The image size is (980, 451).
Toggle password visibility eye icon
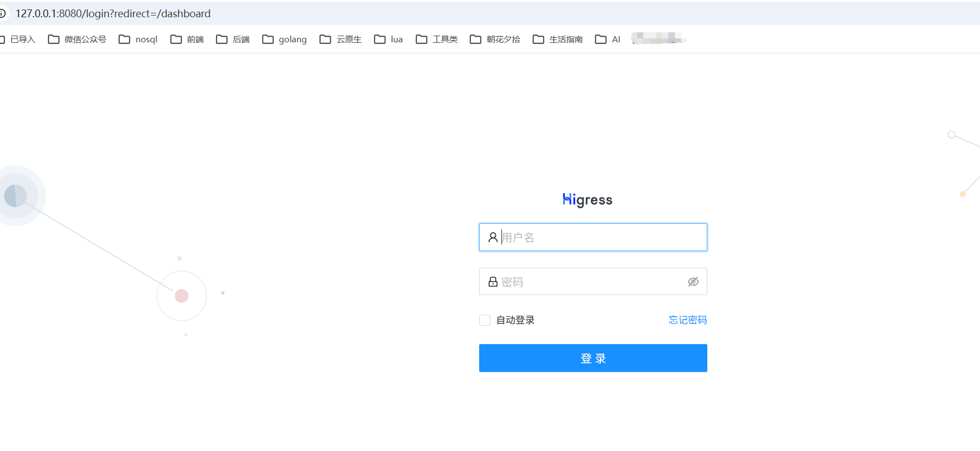[x=693, y=282]
